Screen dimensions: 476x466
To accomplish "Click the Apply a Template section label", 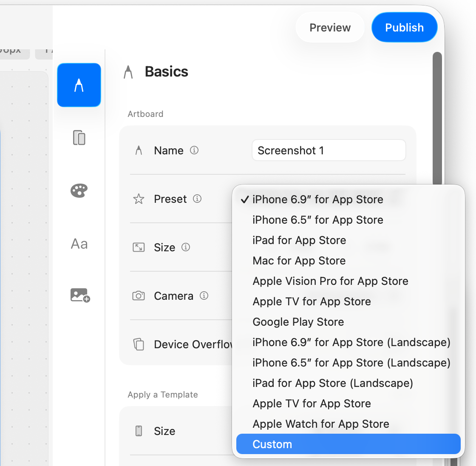I will point(163,394).
